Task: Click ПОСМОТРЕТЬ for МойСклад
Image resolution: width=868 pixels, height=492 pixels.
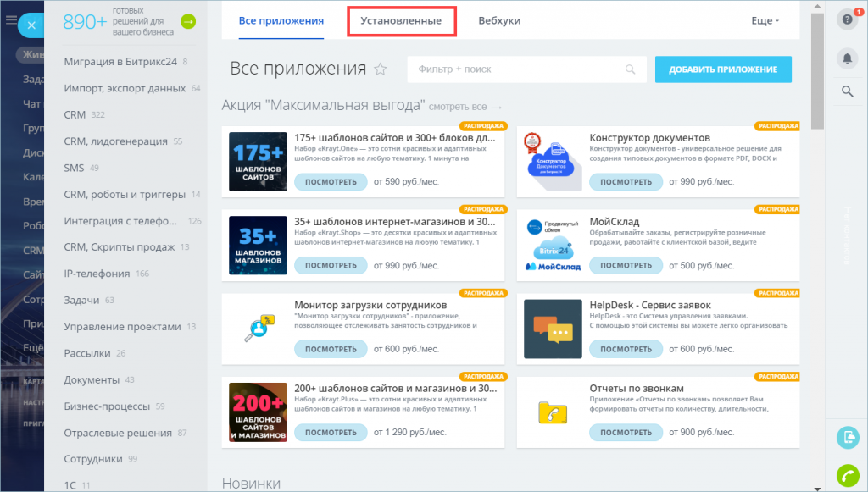Action: 626,265
